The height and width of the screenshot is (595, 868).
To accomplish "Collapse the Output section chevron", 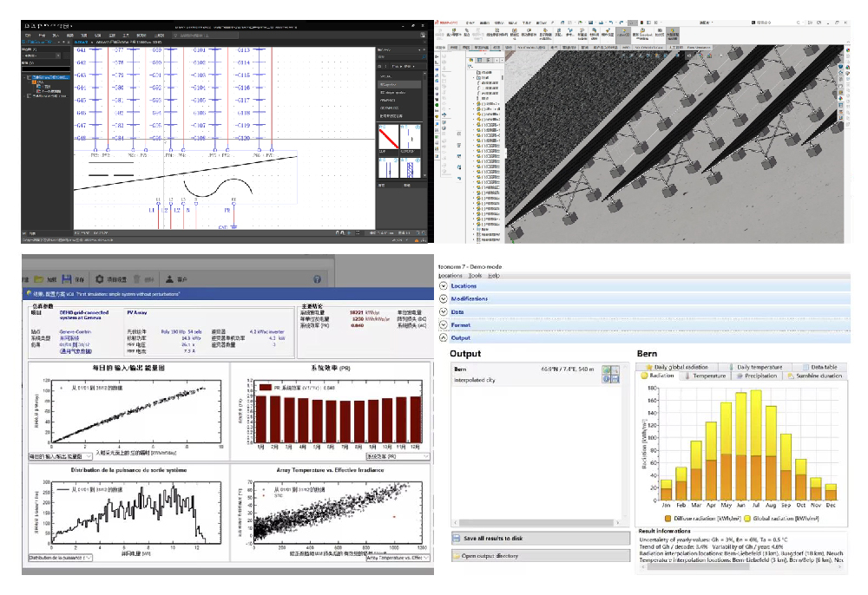I will click(444, 338).
